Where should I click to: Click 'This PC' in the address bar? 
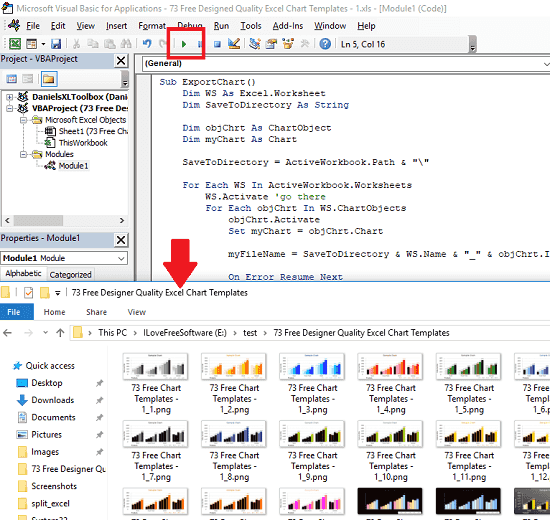pyautogui.click(x=113, y=333)
